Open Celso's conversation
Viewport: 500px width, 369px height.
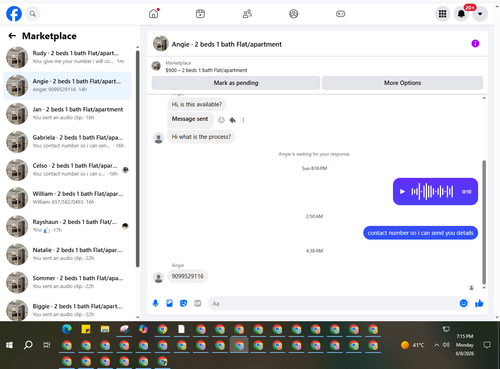[x=67, y=170]
